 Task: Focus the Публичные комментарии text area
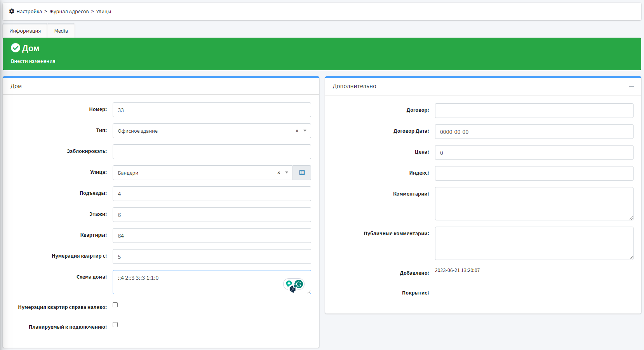[534, 243]
